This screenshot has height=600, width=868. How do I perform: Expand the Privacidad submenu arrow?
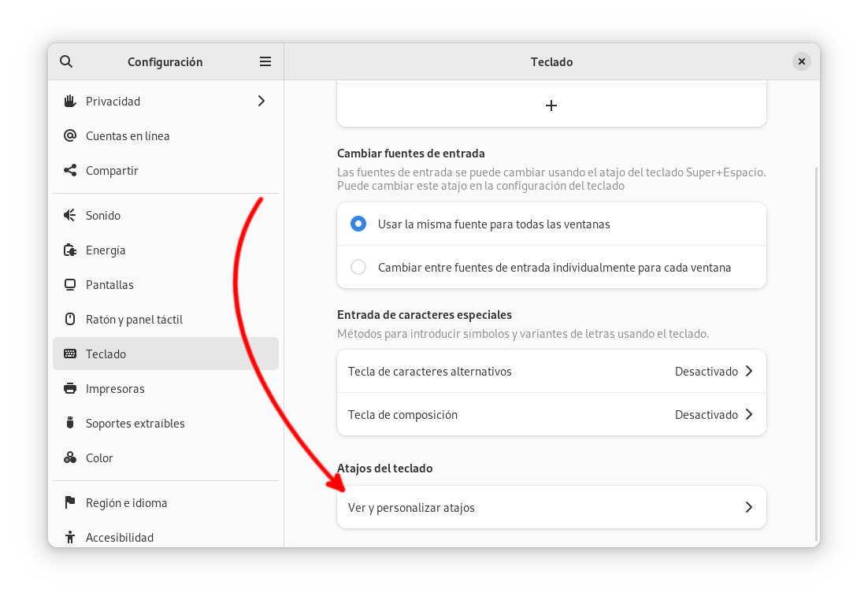[x=262, y=101]
